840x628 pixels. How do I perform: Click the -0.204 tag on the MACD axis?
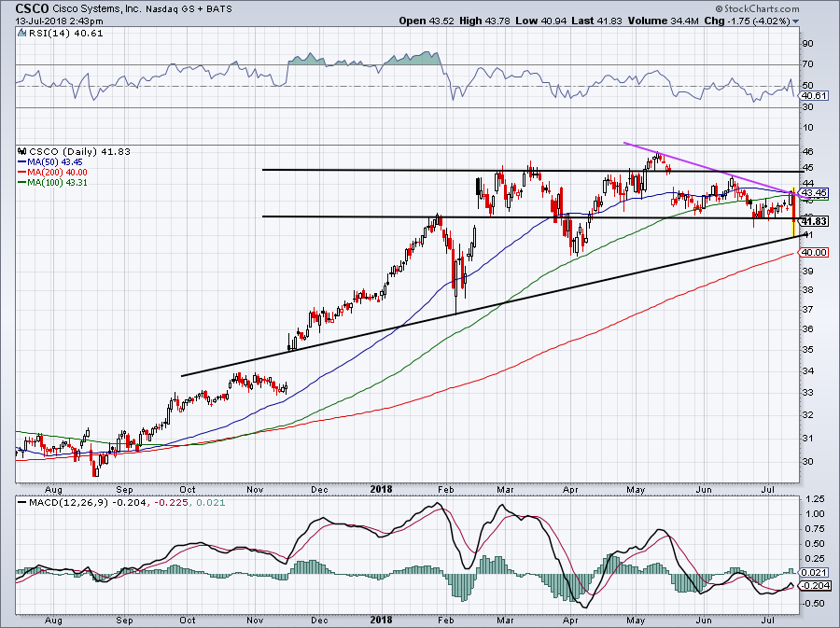[814, 586]
